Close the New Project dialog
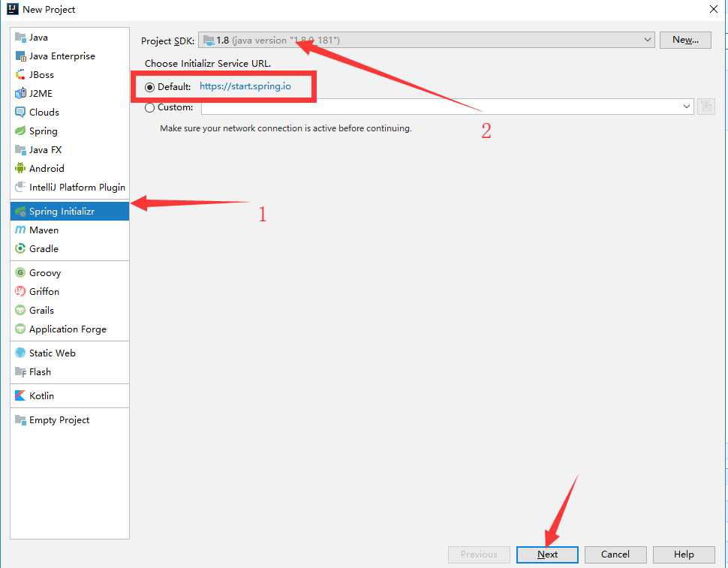 coord(714,9)
